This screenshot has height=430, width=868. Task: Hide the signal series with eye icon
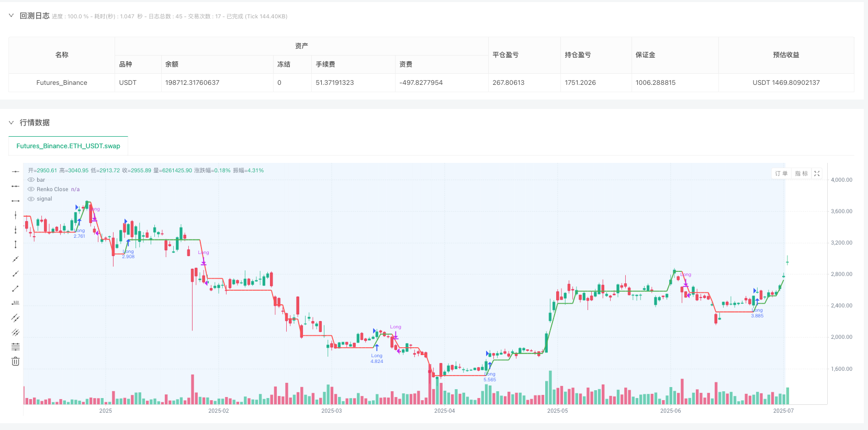click(31, 199)
